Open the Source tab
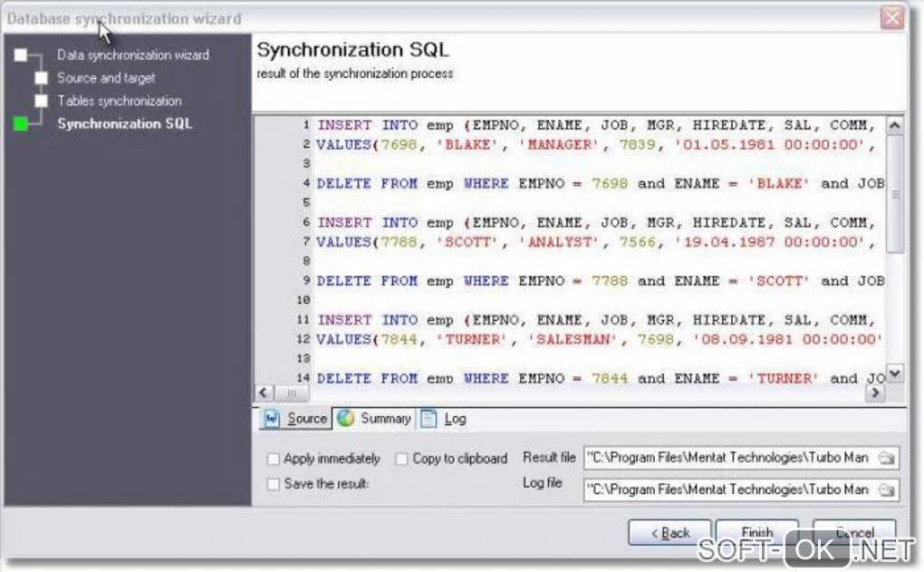Screen dimensions: 924x572 pyautogui.click(x=295, y=418)
